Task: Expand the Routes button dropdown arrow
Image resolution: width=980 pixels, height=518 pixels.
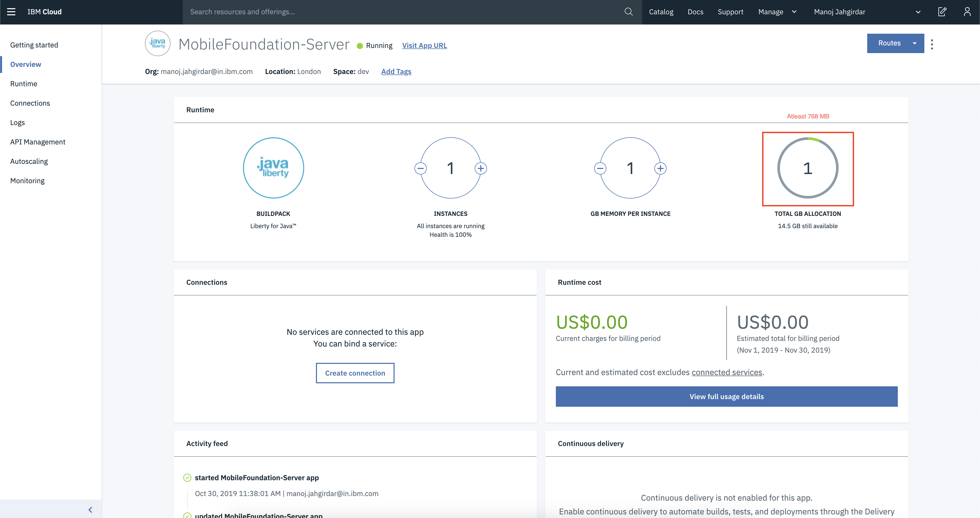Action: click(915, 43)
